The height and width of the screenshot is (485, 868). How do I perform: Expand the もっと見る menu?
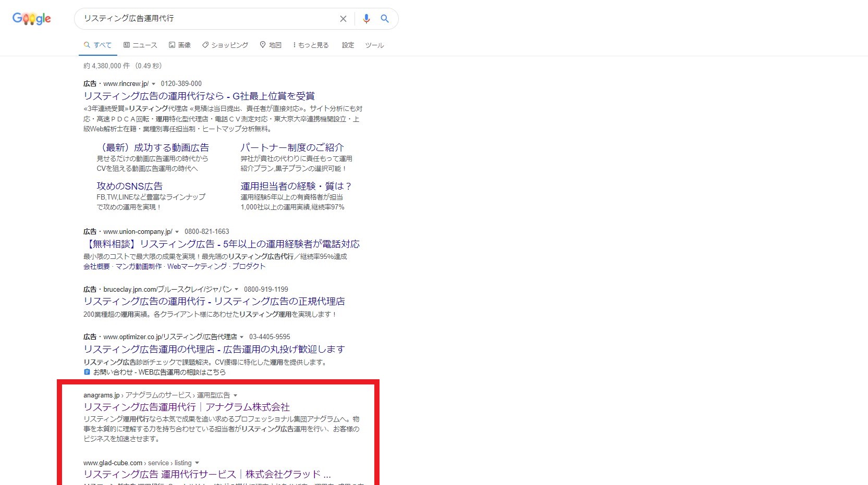(311, 45)
